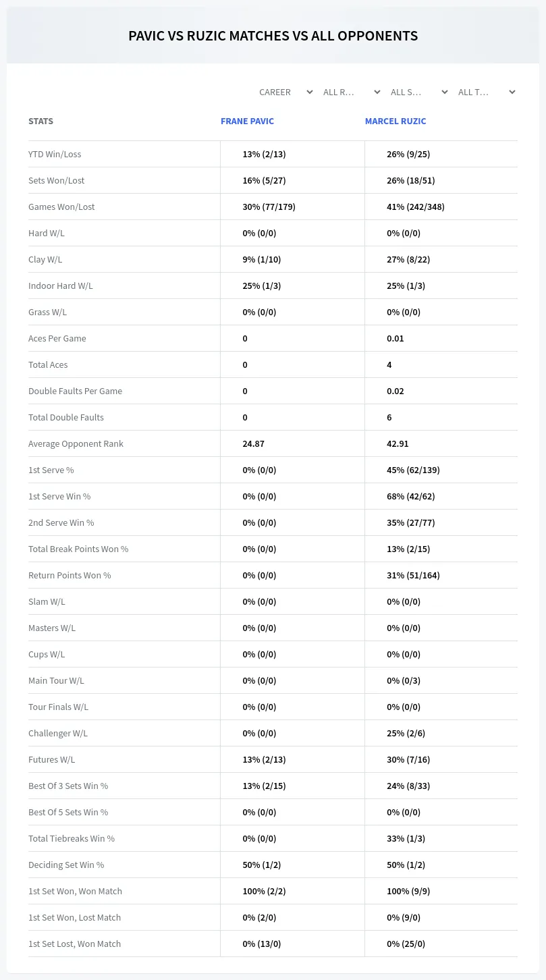Open the ALL S... surfaces dropdown
Screen dimensions: 546x980
420,92
